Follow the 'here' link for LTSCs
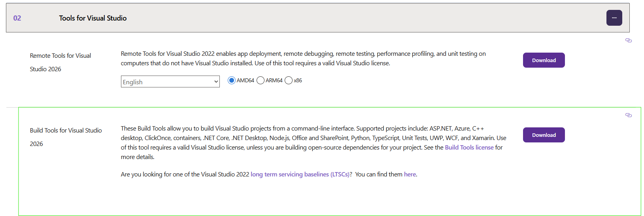 [410, 174]
